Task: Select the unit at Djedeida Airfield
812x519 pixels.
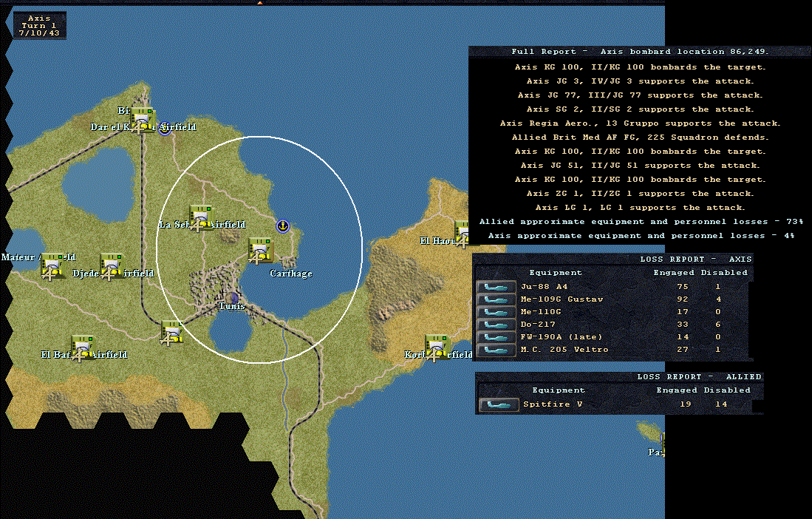Action: pos(112,266)
